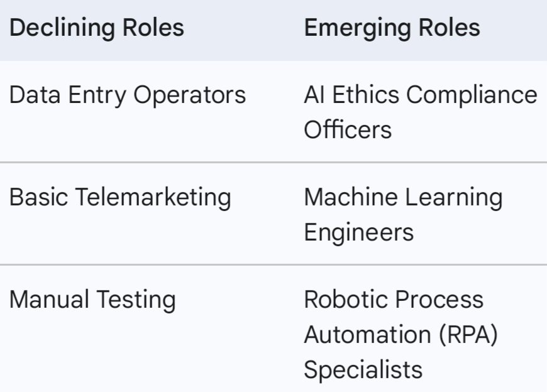Click the word "Ethics"
Viewport: 547px width, 392px height.
364,95
